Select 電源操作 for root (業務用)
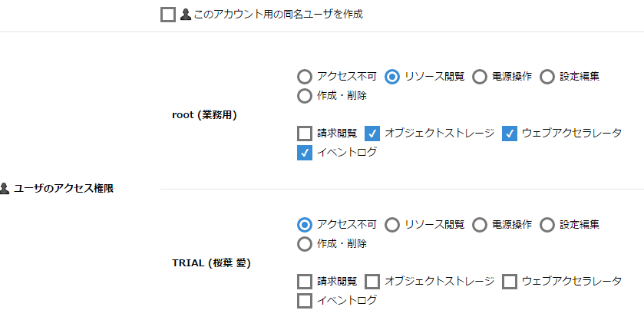This screenshot has height=330, width=644. click(480, 77)
